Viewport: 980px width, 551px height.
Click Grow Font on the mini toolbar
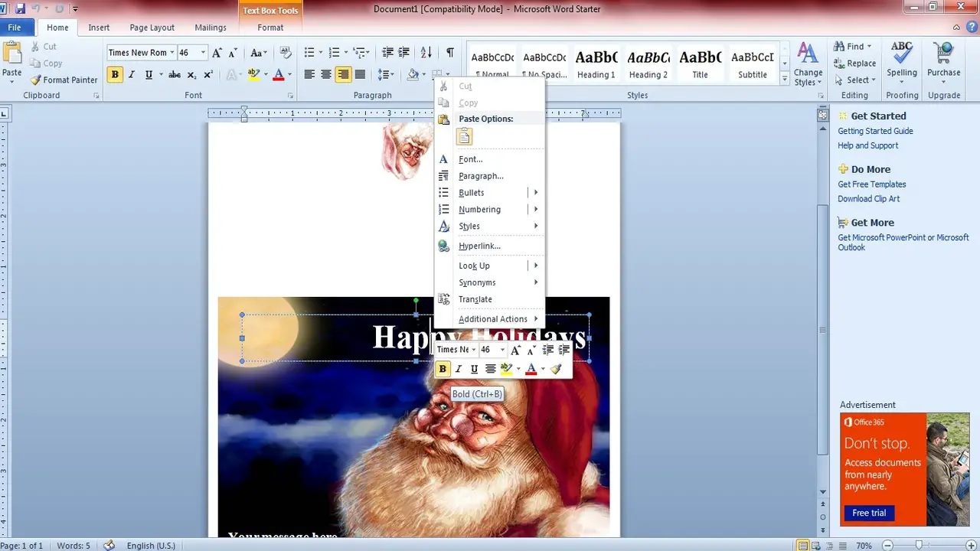tap(515, 350)
